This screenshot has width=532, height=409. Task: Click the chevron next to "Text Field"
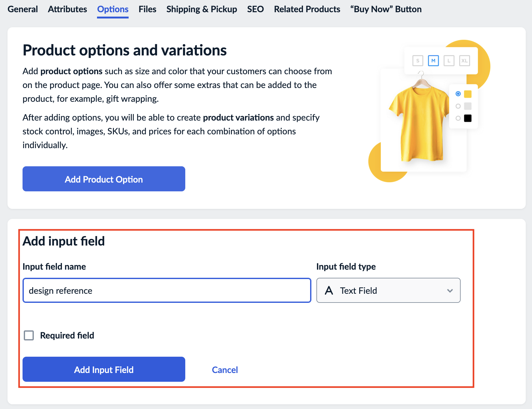450,290
